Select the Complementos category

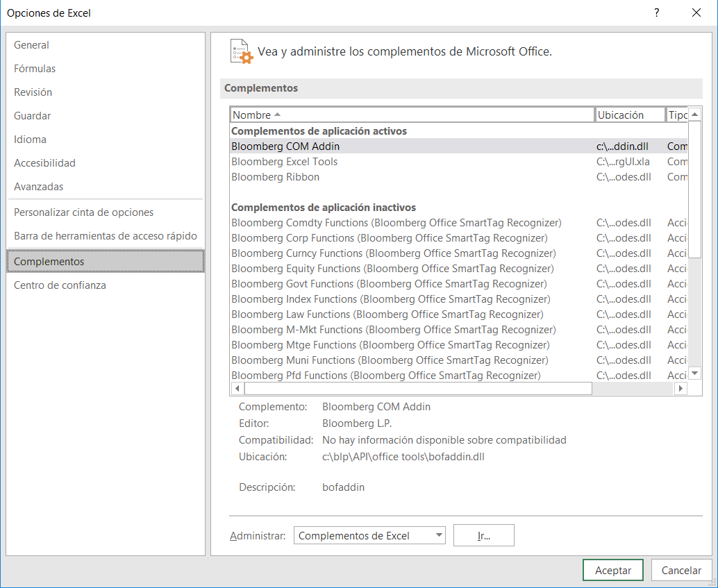106,262
